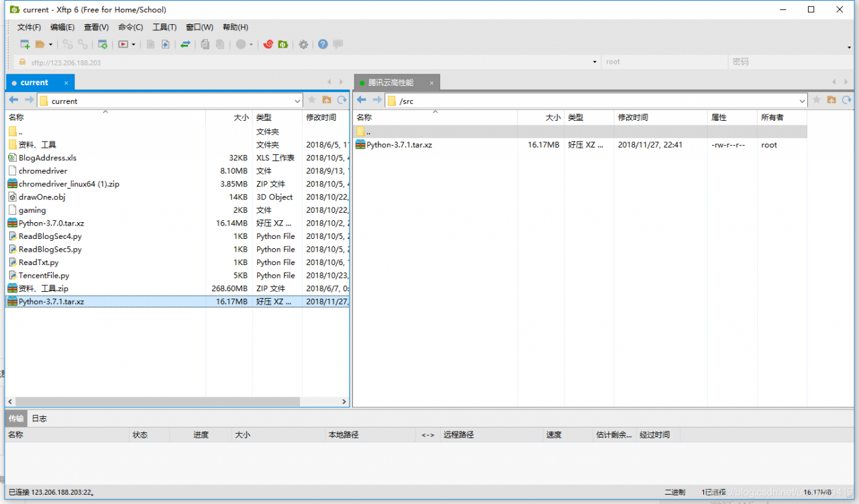The image size is (859, 504).
Task: Click the red play transfer icon
Action: (123, 44)
